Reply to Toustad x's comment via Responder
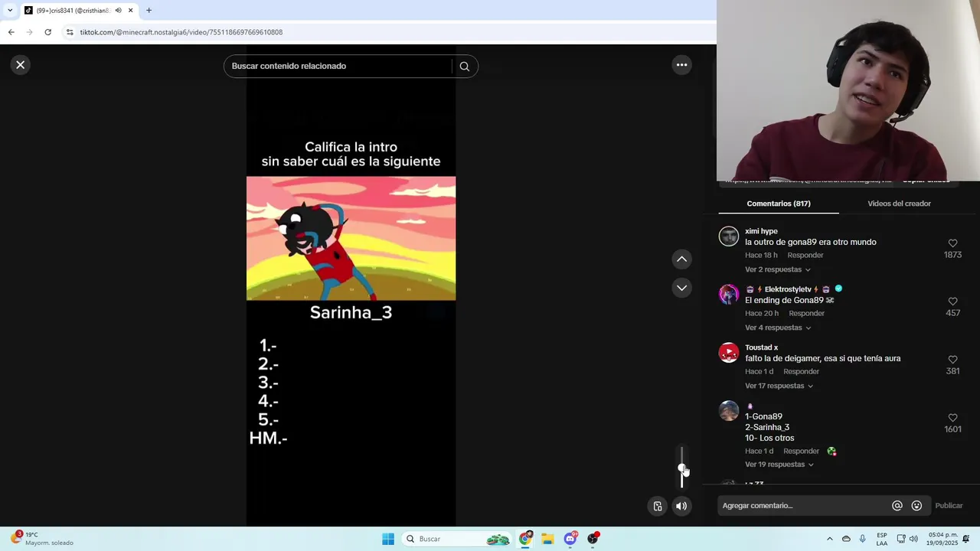Screen dimensions: 980x551 click(x=802, y=372)
